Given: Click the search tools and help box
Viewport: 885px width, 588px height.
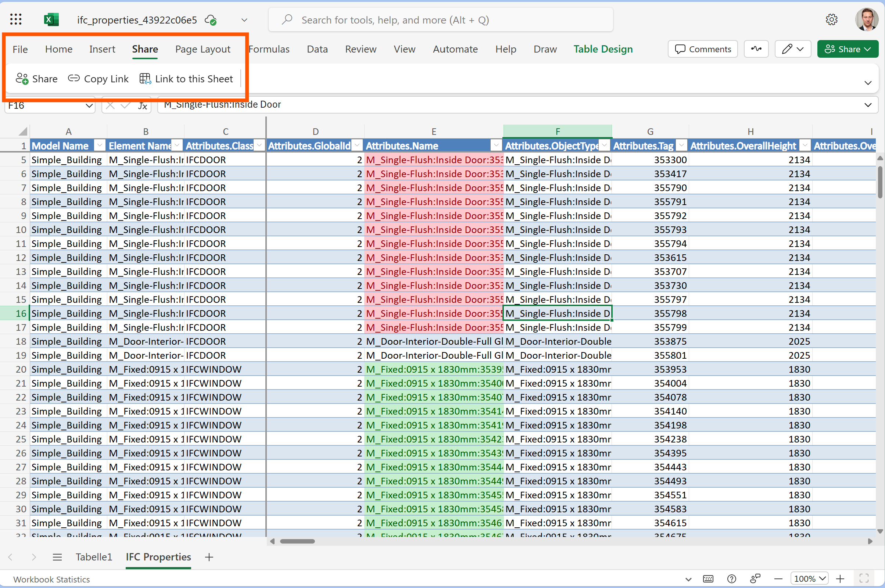Looking at the screenshot, I should [441, 19].
